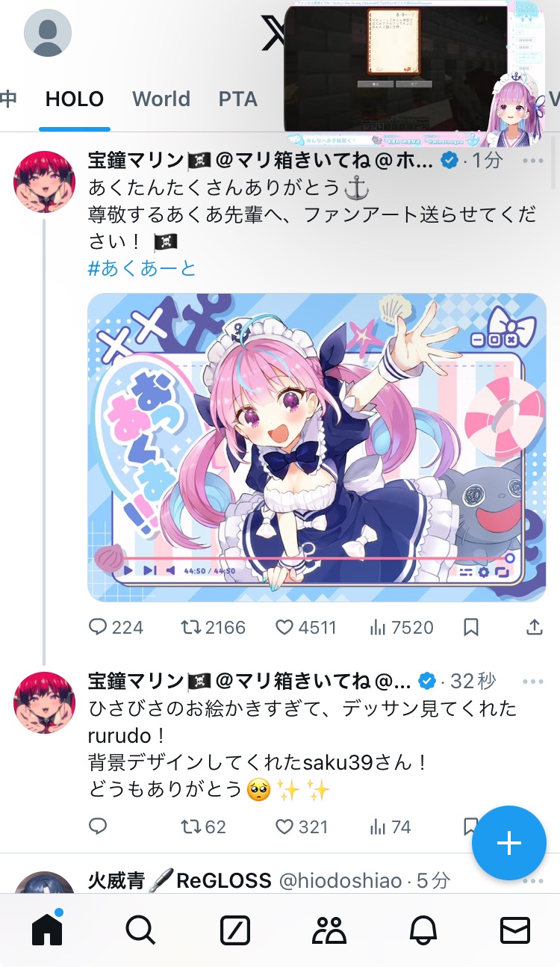Compose a new post with plus button

coord(509,843)
